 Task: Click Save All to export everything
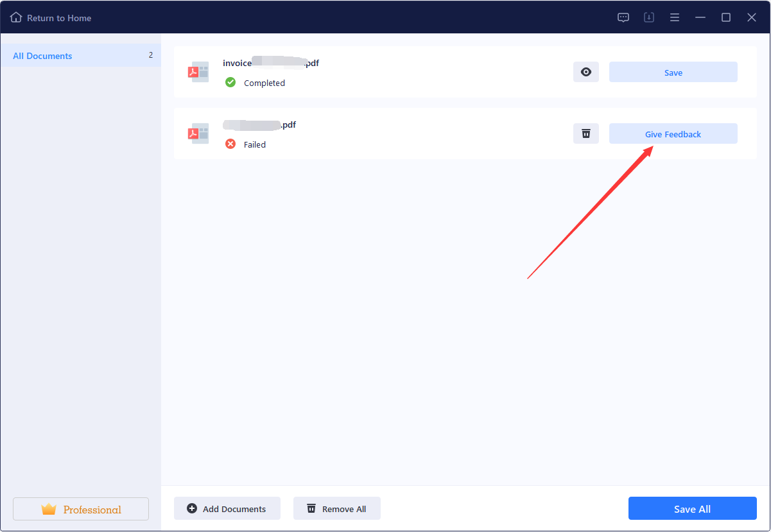click(x=693, y=508)
